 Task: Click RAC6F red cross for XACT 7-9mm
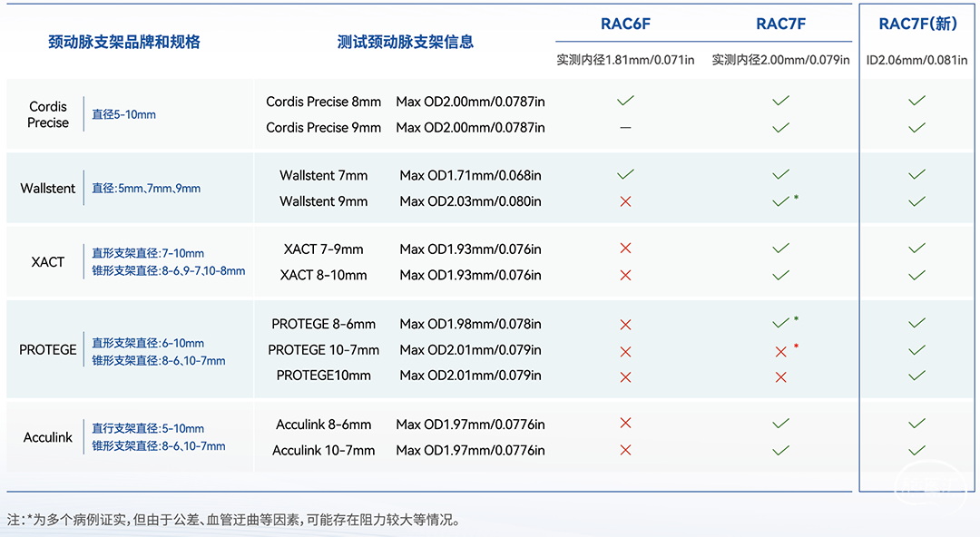[x=625, y=249]
